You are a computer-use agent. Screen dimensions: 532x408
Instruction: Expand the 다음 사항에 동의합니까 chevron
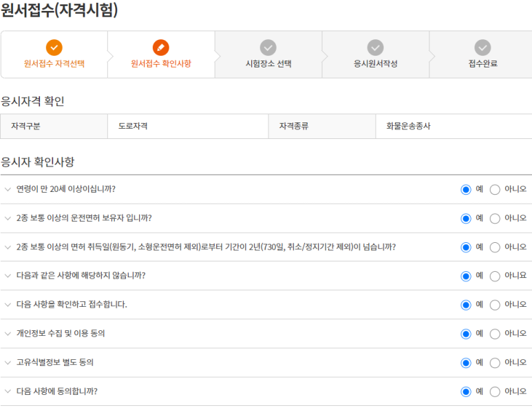coord(8,391)
